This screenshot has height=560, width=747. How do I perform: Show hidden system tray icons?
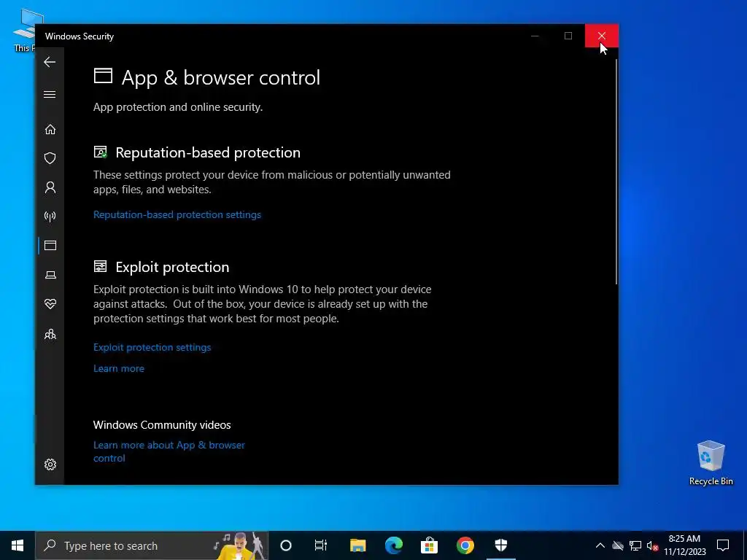[600, 545]
